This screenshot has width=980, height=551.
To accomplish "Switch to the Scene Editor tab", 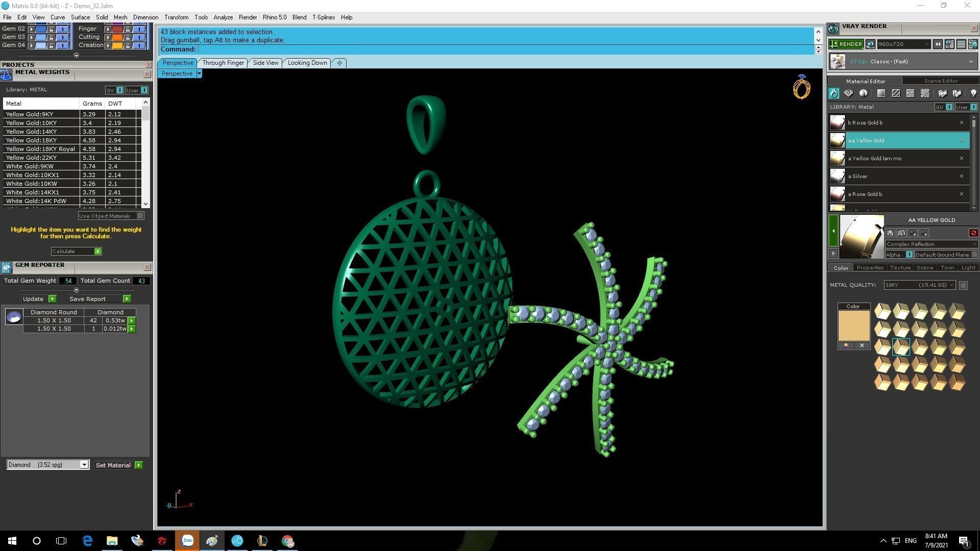I will tap(941, 81).
